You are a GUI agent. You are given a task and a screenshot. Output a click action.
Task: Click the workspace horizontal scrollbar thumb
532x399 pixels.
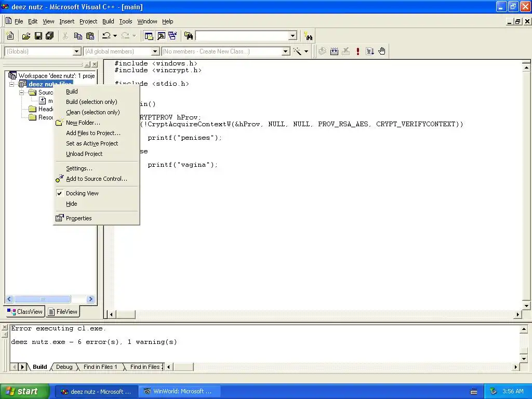point(43,299)
